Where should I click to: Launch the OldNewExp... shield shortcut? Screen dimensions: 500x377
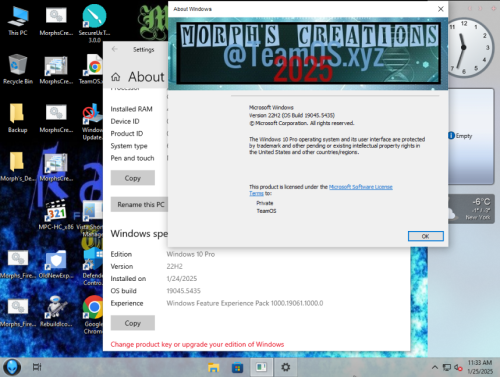(56, 264)
